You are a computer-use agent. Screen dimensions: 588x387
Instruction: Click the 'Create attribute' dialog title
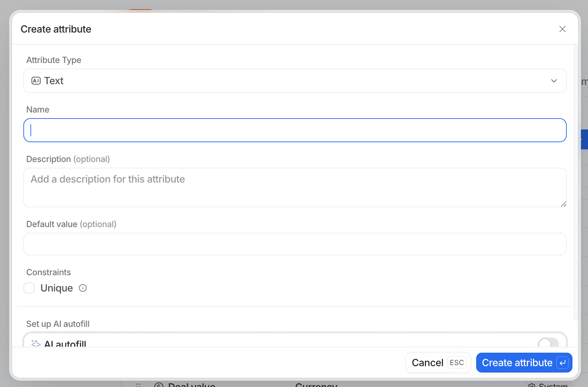click(x=56, y=29)
